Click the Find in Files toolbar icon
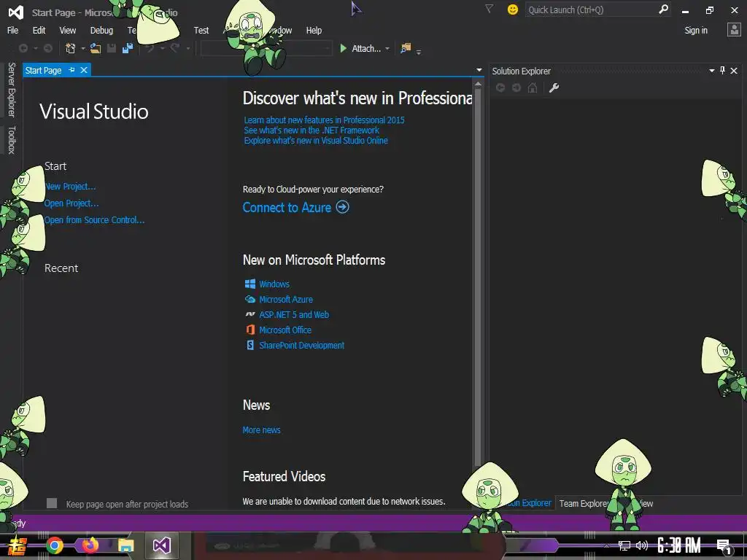This screenshot has height=560, width=747. click(x=406, y=48)
